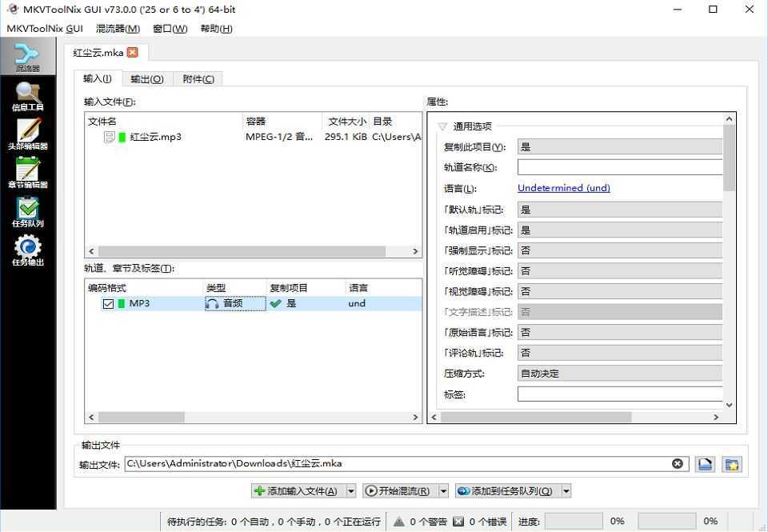Open the 混流器 multiplexer tool in sidebar
Screen dimensions: 768x532
point(27,57)
